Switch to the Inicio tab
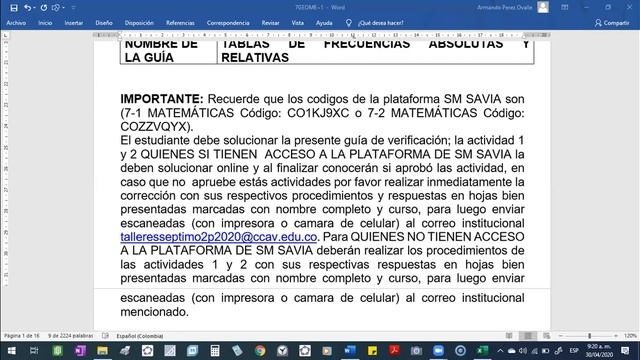Image resolution: width=640 pixels, height=360 pixels. point(45,23)
